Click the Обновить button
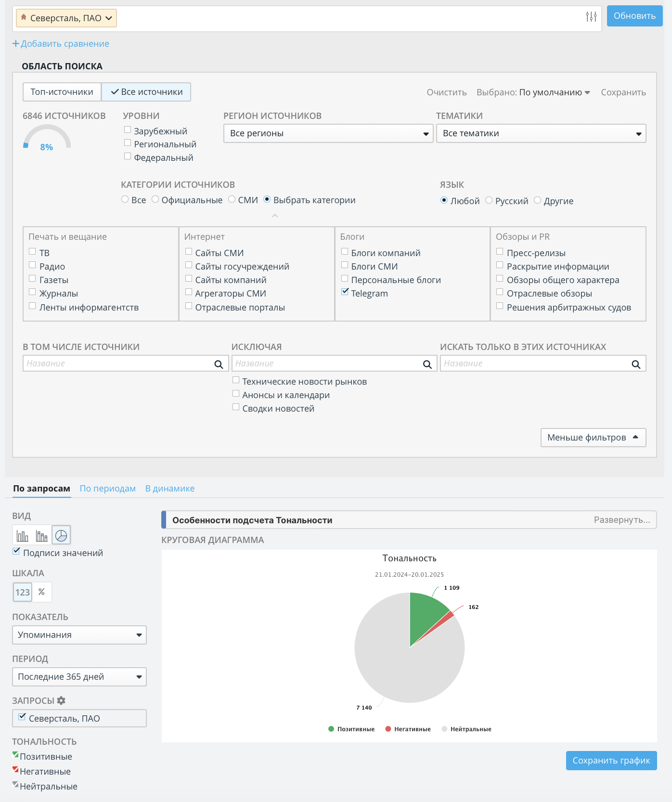 pyautogui.click(x=634, y=16)
